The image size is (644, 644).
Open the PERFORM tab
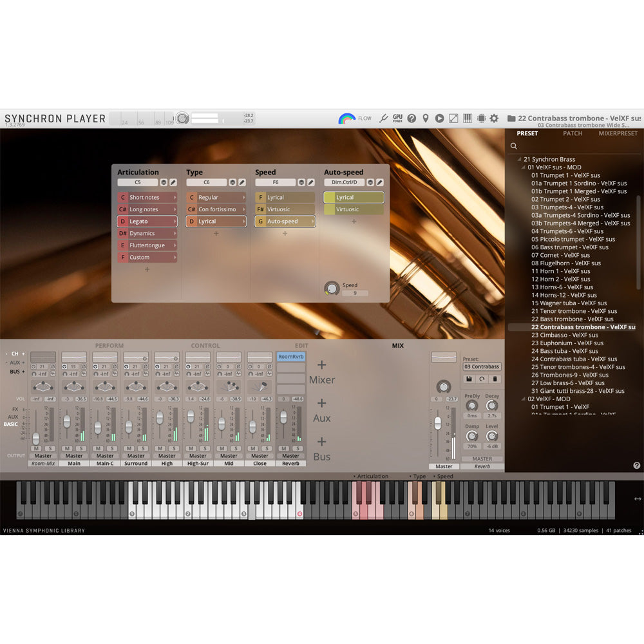[x=109, y=346]
